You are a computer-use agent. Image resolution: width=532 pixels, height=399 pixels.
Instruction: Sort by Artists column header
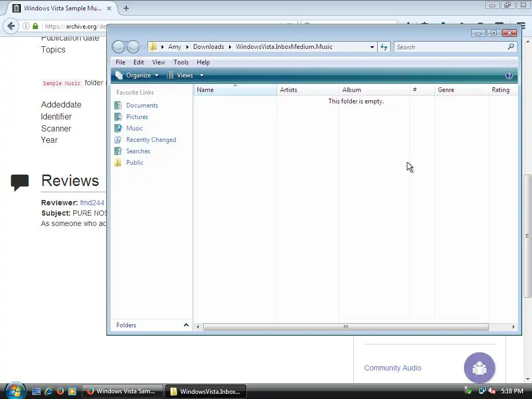(x=308, y=90)
